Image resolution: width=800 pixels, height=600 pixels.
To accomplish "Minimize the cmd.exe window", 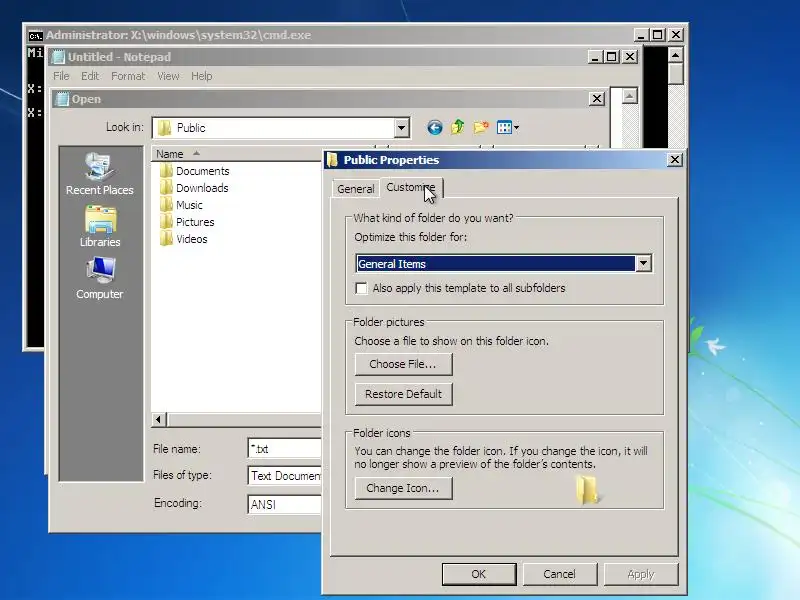I will point(641,35).
